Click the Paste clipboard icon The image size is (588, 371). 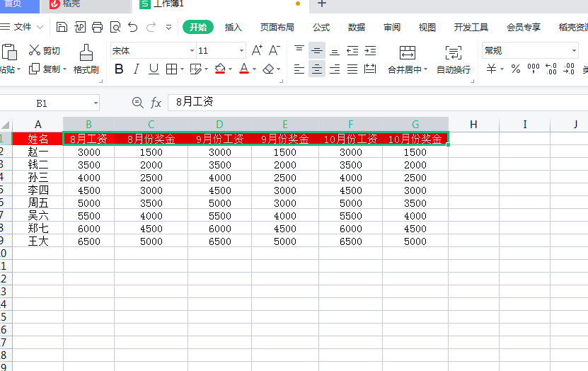point(9,52)
